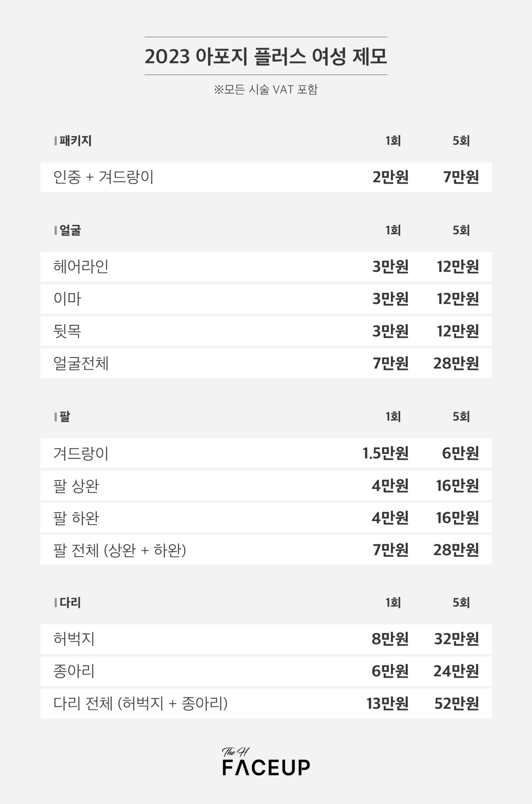Click the 뒷목 row label

[x=67, y=331]
